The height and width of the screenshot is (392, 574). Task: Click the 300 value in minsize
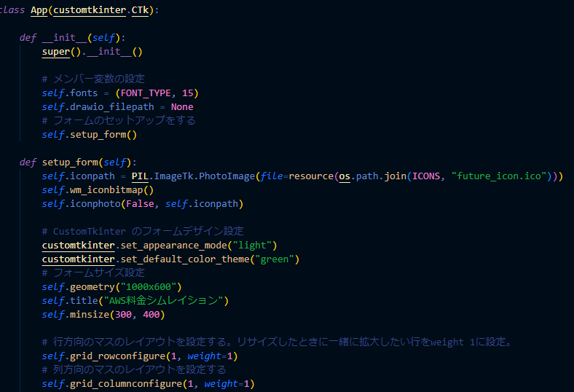coord(123,315)
